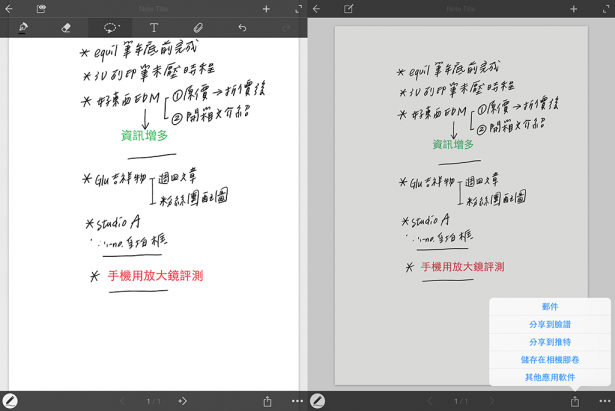Choose 郵件 in share menu
The width and height of the screenshot is (615, 411).
[550, 307]
